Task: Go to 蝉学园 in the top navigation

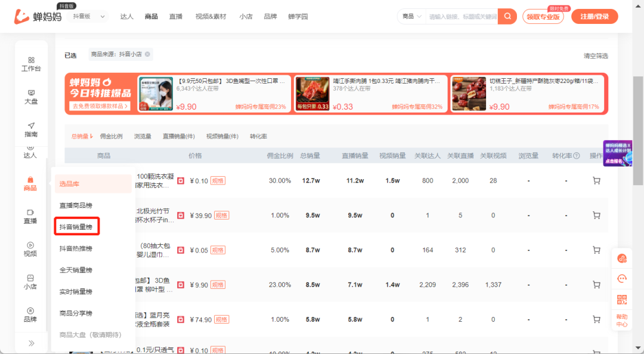Action: coord(298,17)
